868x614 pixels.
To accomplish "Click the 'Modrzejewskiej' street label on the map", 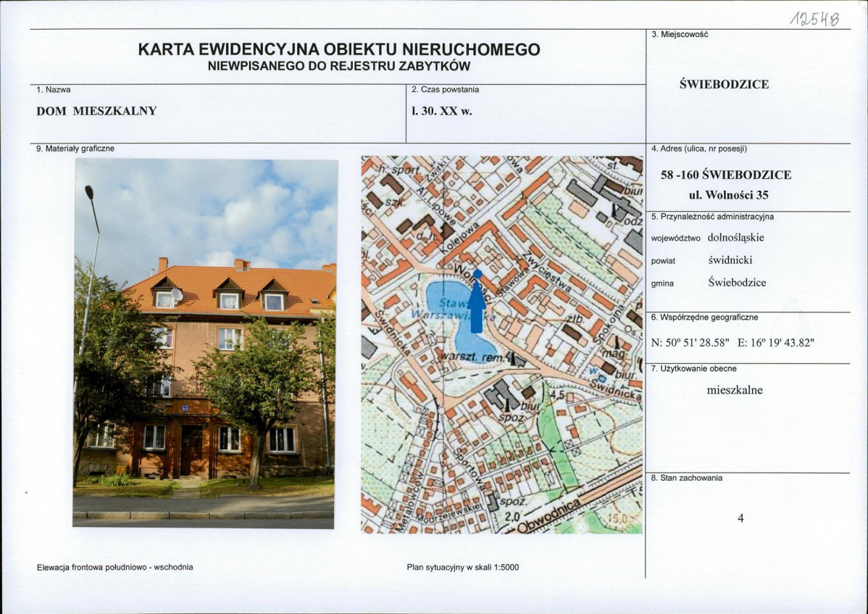I will tap(451, 515).
